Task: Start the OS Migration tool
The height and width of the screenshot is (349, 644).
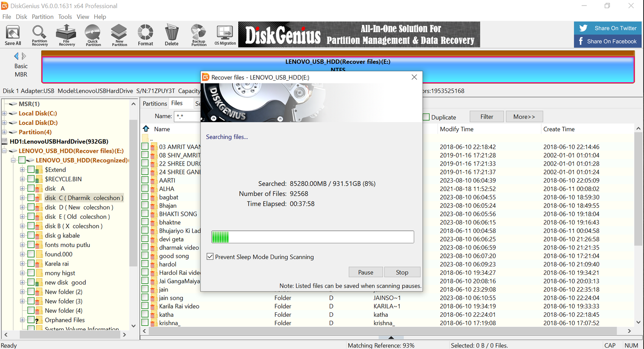Action: point(225,35)
